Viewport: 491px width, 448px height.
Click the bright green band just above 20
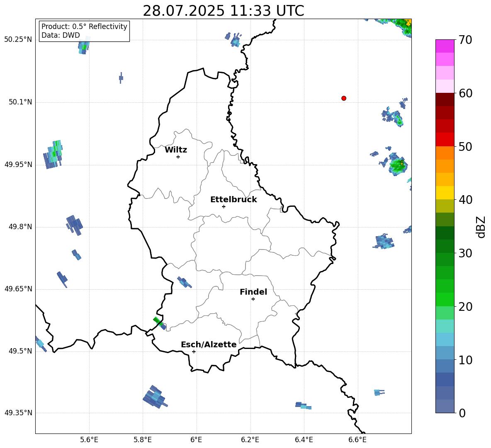pyautogui.click(x=445, y=299)
